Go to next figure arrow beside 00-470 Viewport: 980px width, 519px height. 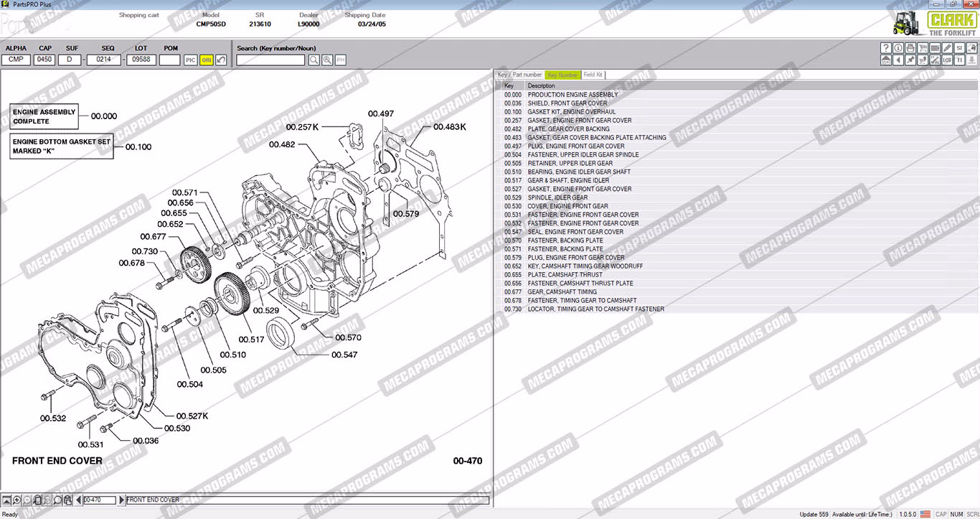tap(121, 500)
